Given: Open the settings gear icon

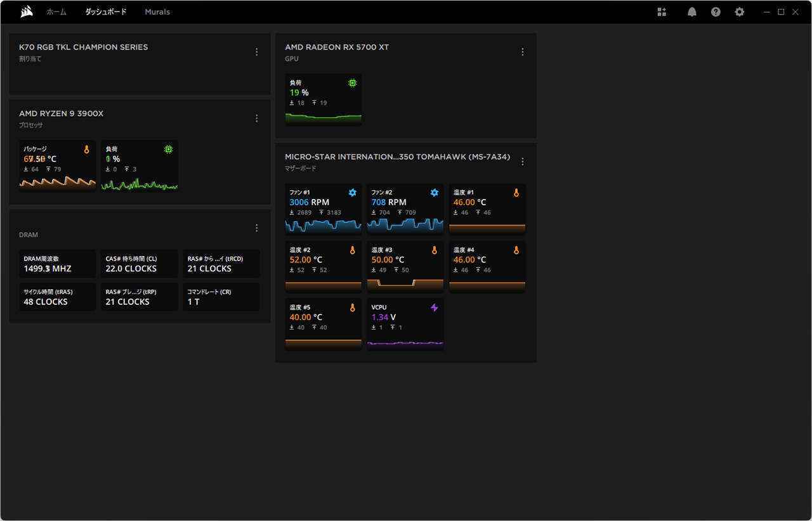Looking at the screenshot, I should (739, 12).
